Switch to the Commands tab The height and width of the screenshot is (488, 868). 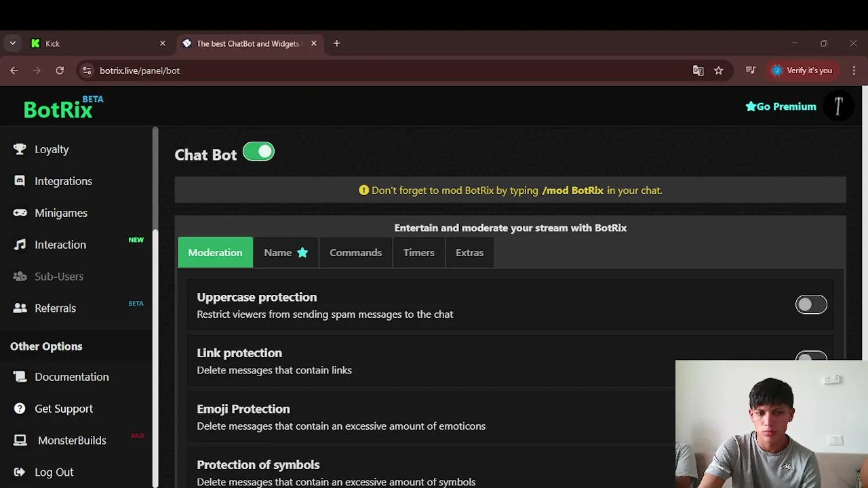pyautogui.click(x=355, y=253)
